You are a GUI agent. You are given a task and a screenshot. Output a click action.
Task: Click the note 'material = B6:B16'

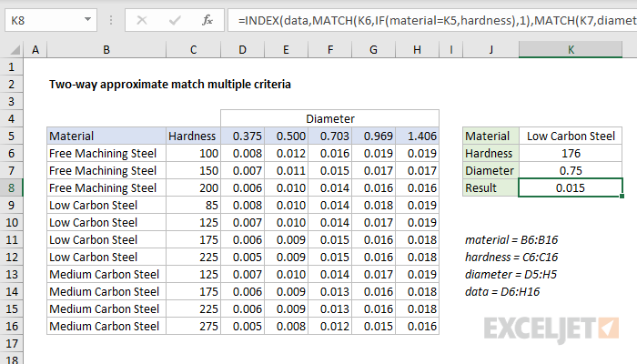click(511, 239)
